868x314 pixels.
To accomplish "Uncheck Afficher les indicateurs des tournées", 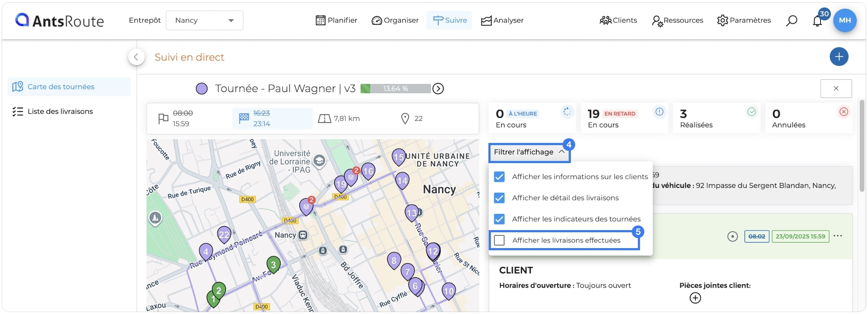I will coord(499,219).
